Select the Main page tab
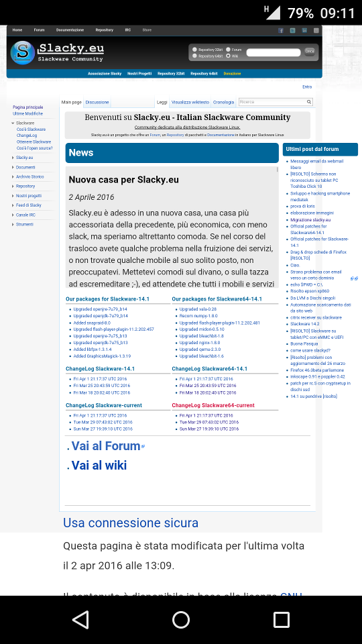Image resolution: width=362 pixels, height=644 pixels. (x=72, y=102)
